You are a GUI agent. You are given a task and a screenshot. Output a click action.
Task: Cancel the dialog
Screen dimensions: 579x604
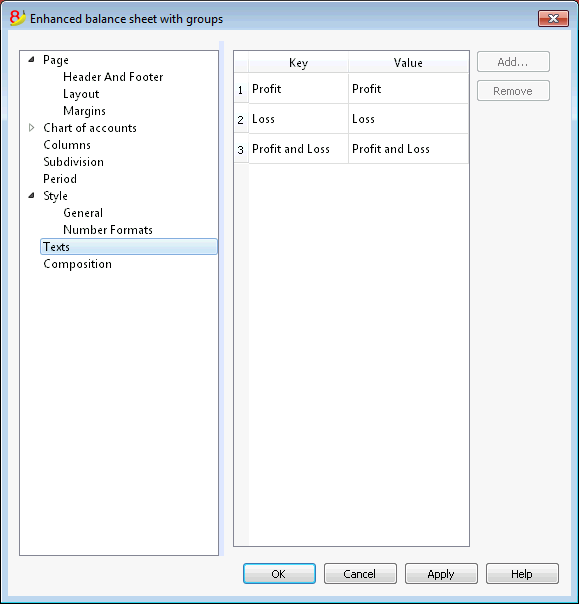pos(360,574)
